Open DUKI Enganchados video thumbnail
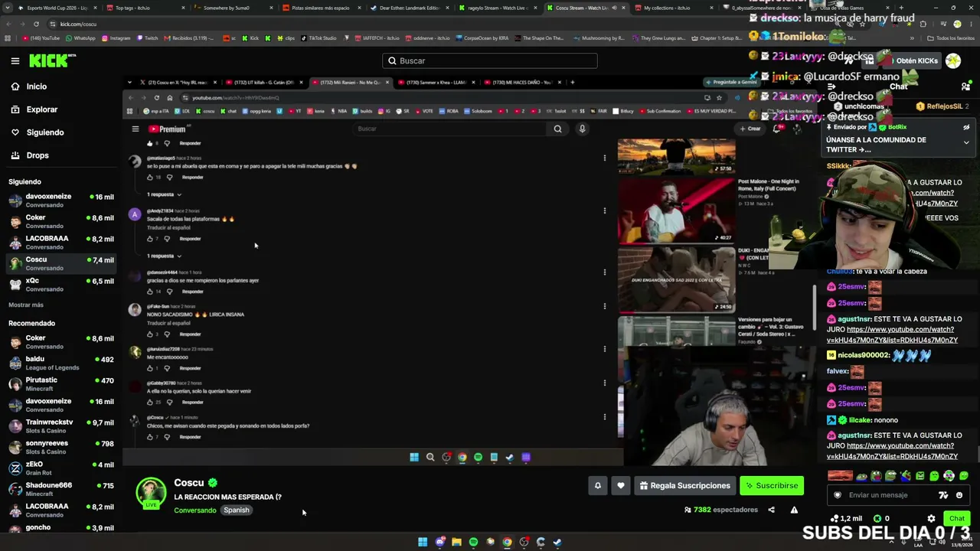Screen dimensions: 980x551 [x=677, y=279]
